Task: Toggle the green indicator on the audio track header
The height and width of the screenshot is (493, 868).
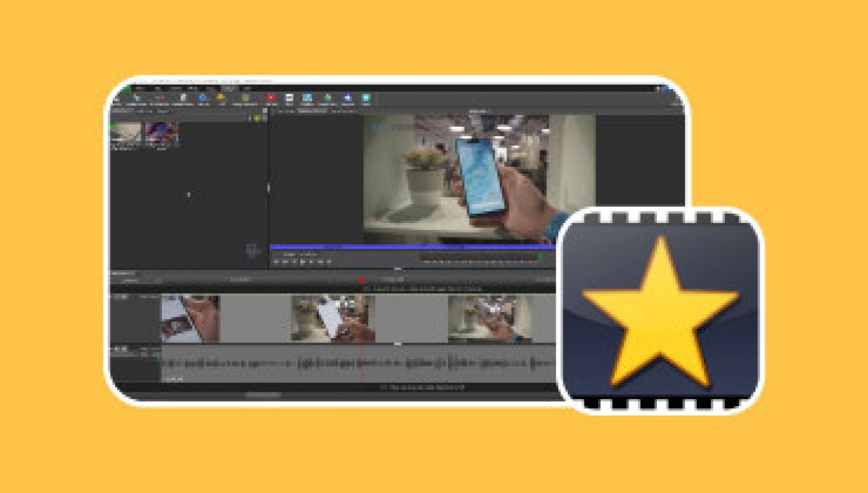Action: [158, 358]
